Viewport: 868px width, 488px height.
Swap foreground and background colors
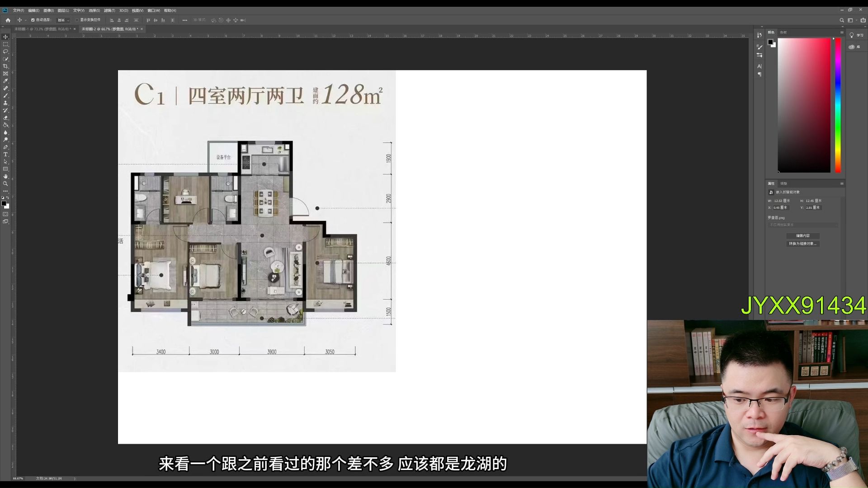click(8, 198)
